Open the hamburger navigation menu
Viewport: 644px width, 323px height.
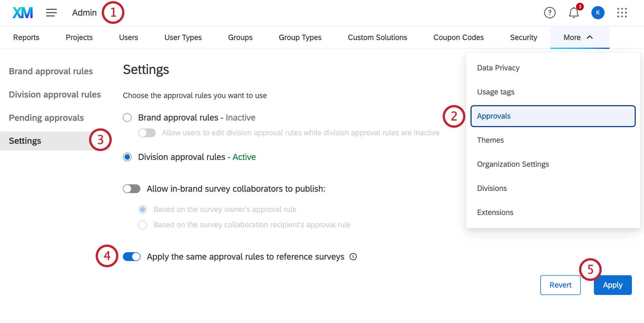pos(52,13)
